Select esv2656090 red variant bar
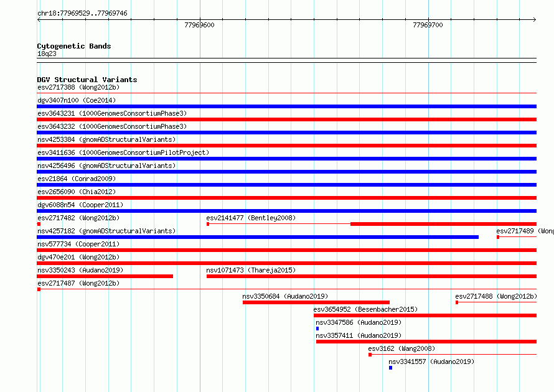Image resolution: width=554 pixels, height=392 pixels. (x=286, y=198)
